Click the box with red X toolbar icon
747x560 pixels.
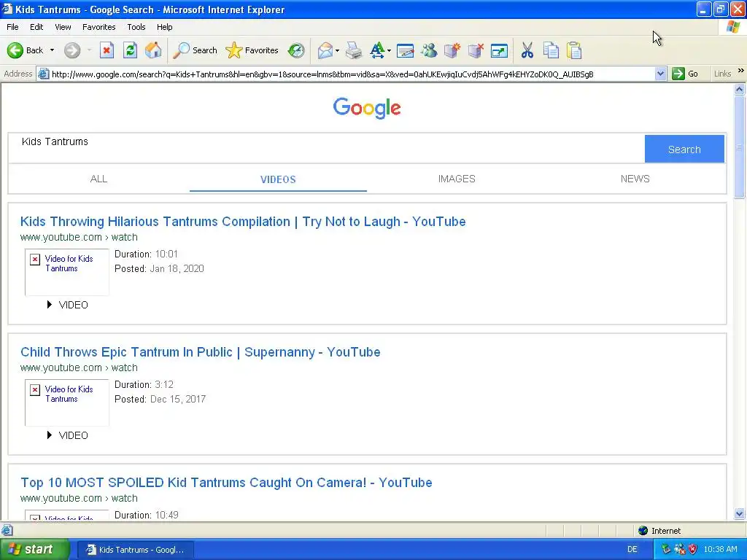(476, 50)
